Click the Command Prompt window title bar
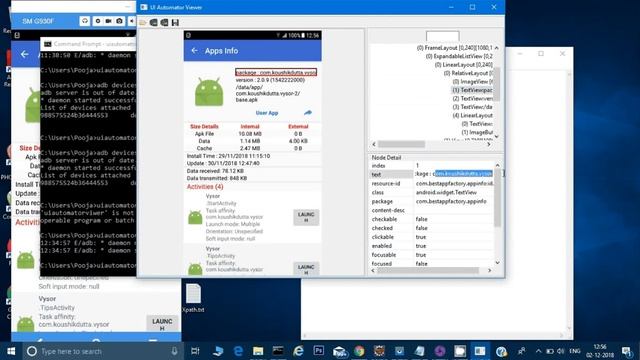640x360 pixels. point(89,44)
